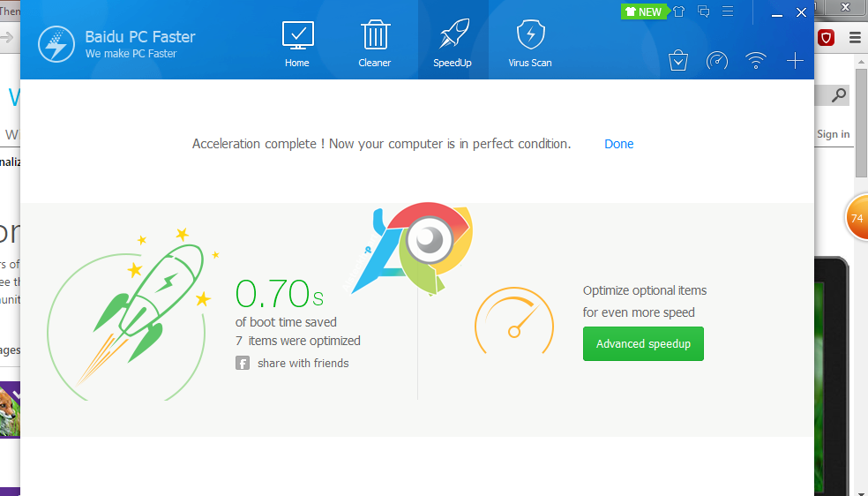Open the Home tab

click(297, 44)
